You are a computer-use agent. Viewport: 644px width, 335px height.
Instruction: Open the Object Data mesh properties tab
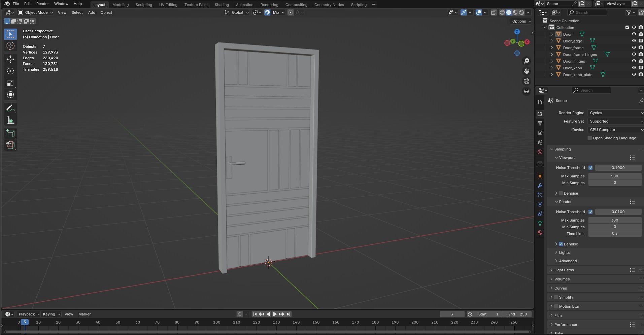tap(540, 223)
